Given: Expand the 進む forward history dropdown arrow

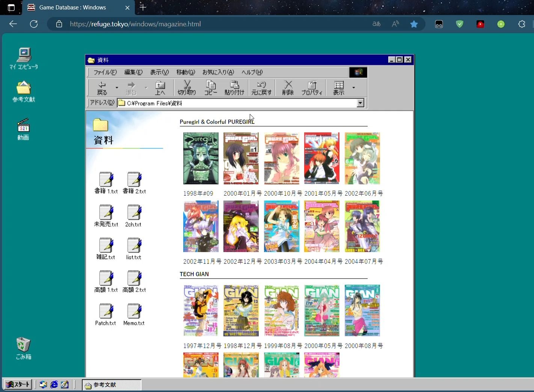Looking at the screenshot, I should click(146, 88).
